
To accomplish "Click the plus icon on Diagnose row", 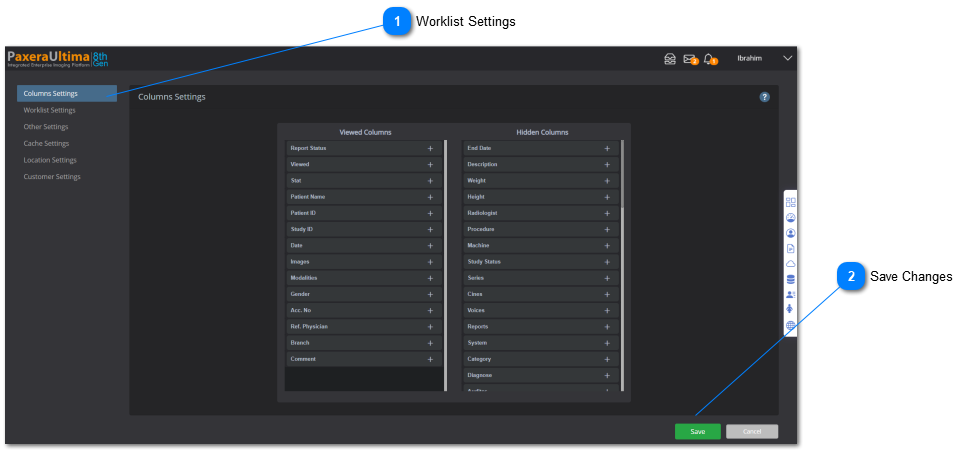I will click(607, 375).
